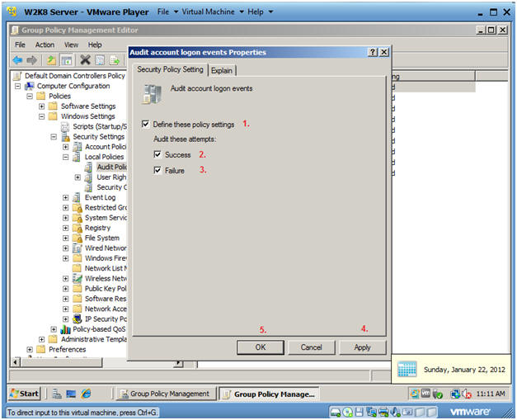Viewport: 517px width, 420px height.
Task: Expand the Event Log node
Action: tap(66, 198)
